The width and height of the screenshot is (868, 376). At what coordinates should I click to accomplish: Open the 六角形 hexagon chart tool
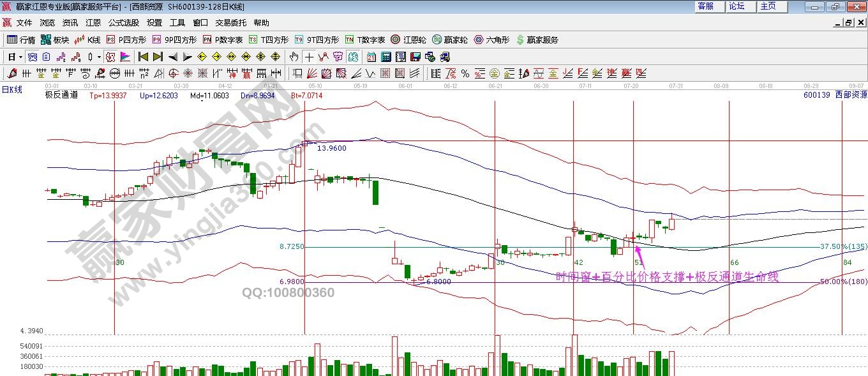click(491, 40)
